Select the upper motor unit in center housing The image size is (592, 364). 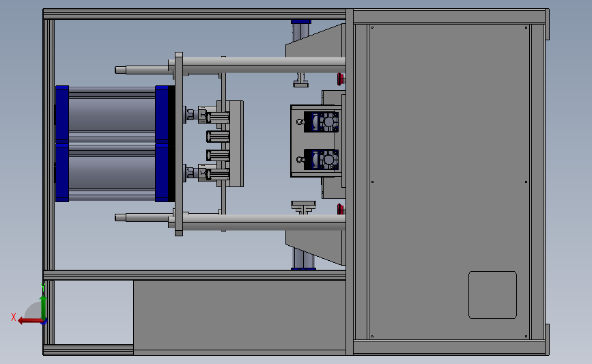tap(322, 122)
